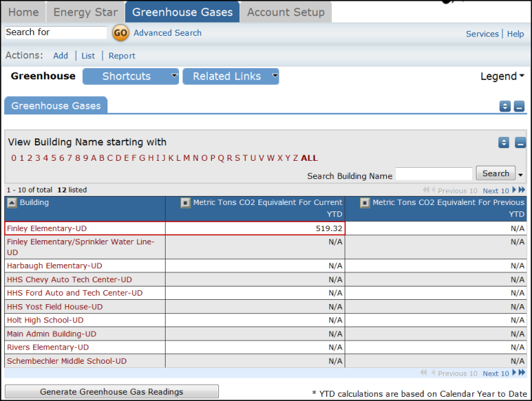Filter building names starting with H
532x401 pixels.
(x=151, y=158)
